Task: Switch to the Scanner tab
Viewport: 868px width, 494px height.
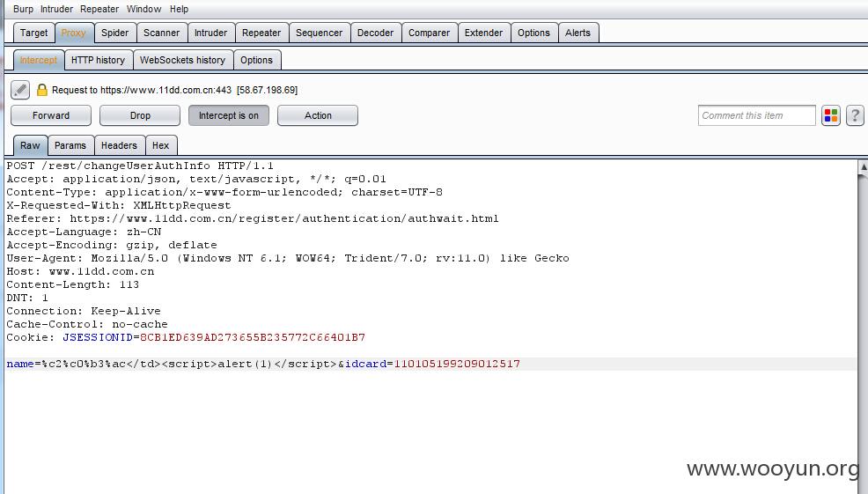Action: pos(162,33)
